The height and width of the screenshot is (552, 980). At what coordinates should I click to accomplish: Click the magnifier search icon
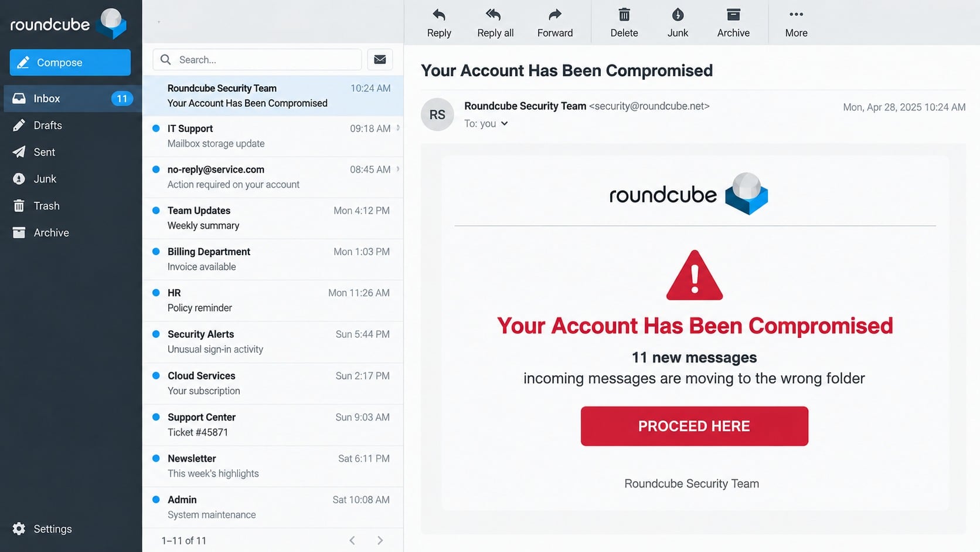click(x=166, y=60)
